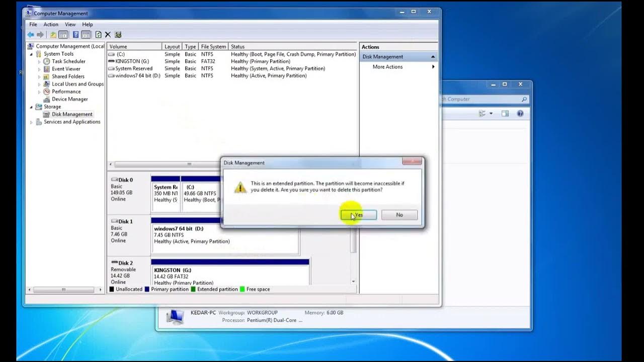Screen dimensions: 644x362
Task: Expand the Local Users and Groups node
Action: point(39,84)
